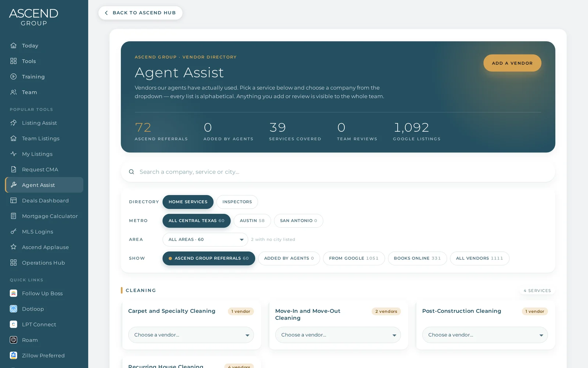Expand the All Areas dropdown
588x368 pixels.
[205, 240]
